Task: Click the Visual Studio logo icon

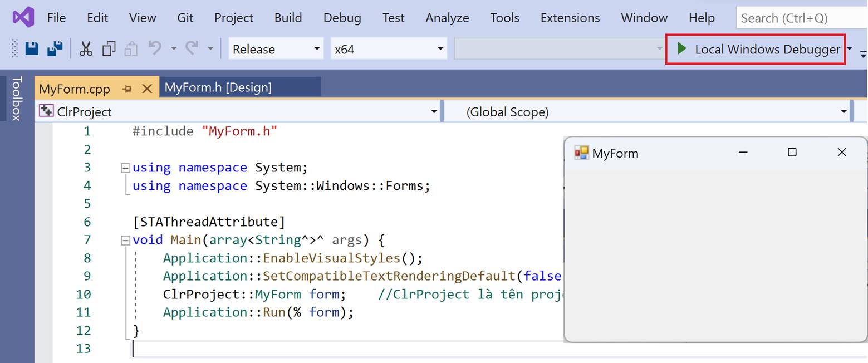Action: tap(23, 18)
